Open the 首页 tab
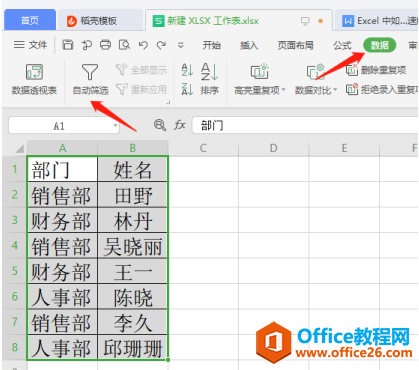The width and height of the screenshot is (419, 370). [30, 21]
